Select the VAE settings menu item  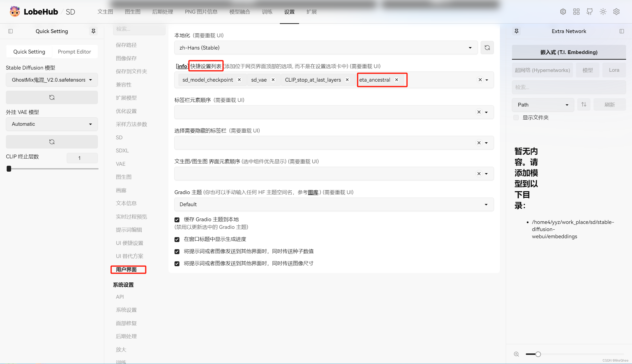point(121,164)
